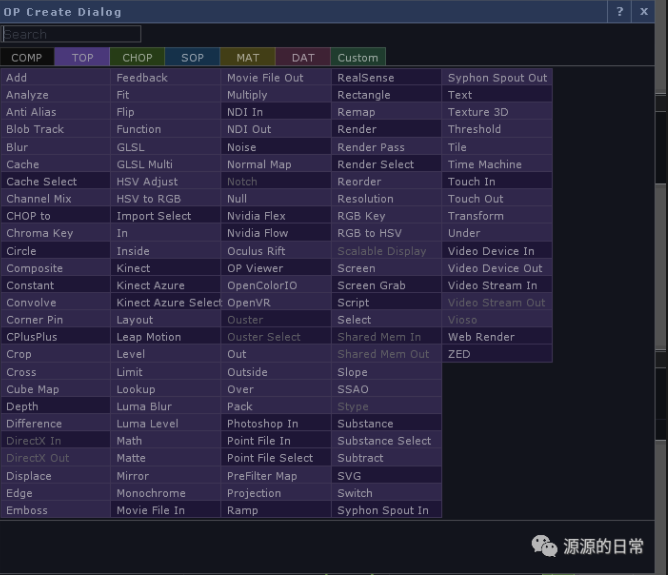Create a Leap Motion operator

(x=166, y=337)
